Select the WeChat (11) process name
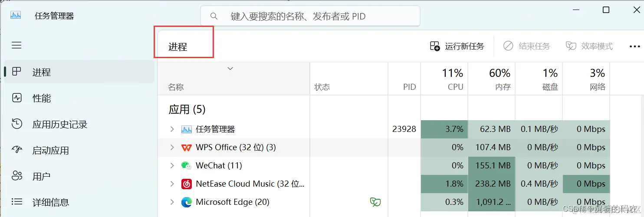Image resolution: width=644 pixels, height=217 pixels. (219, 165)
